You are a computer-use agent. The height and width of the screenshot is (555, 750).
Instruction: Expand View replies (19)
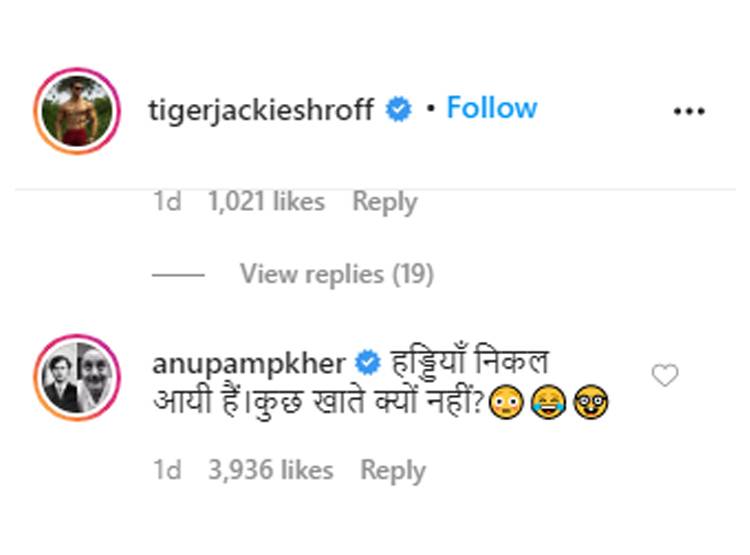[x=337, y=275]
